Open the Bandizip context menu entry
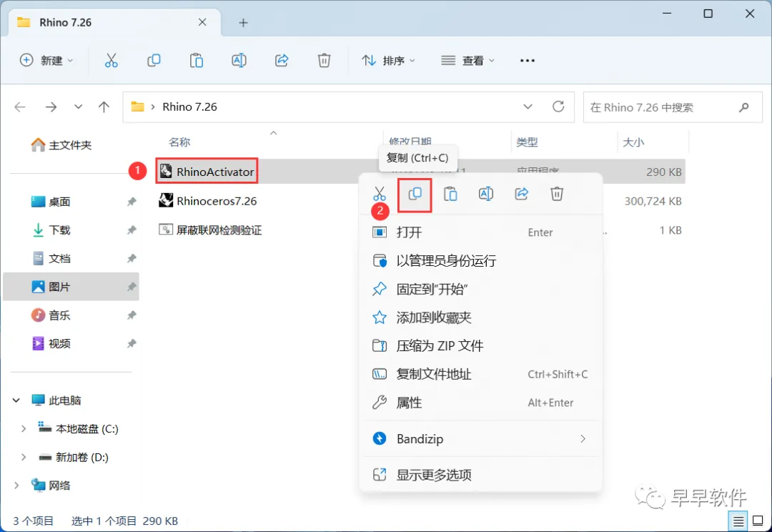This screenshot has height=532, width=772. pyautogui.click(x=480, y=439)
